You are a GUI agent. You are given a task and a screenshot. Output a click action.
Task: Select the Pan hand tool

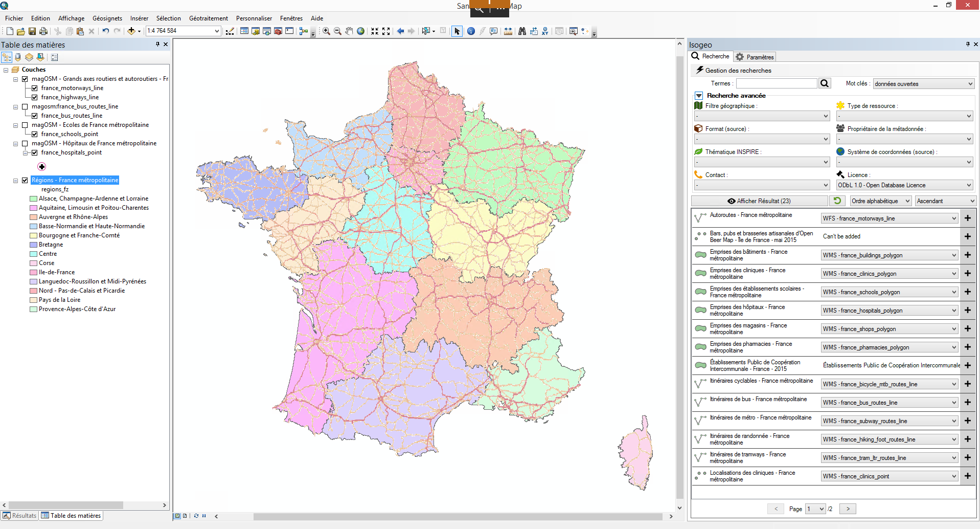(349, 31)
